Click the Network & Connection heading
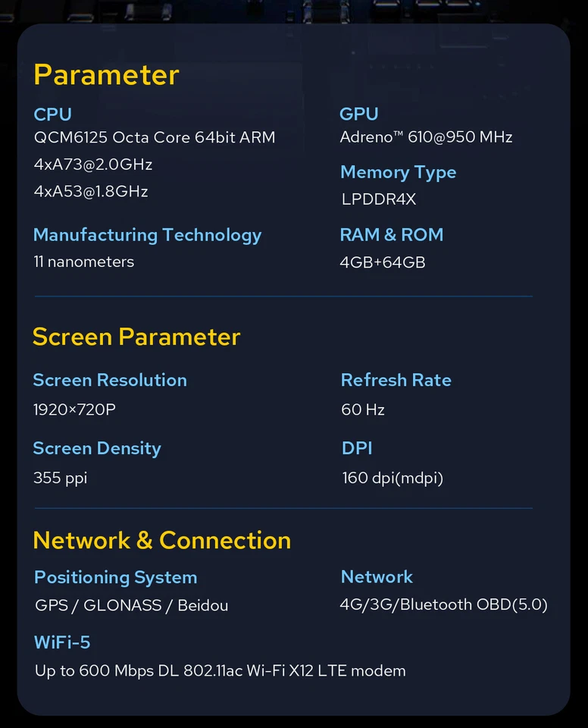The width and height of the screenshot is (588, 728). (162, 540)
